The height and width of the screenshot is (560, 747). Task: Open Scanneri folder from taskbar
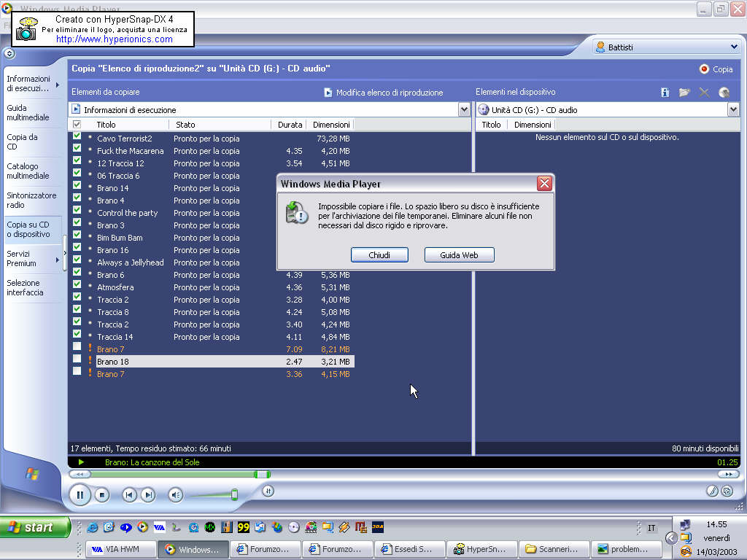pyautogui.click(x=554, y=549)
